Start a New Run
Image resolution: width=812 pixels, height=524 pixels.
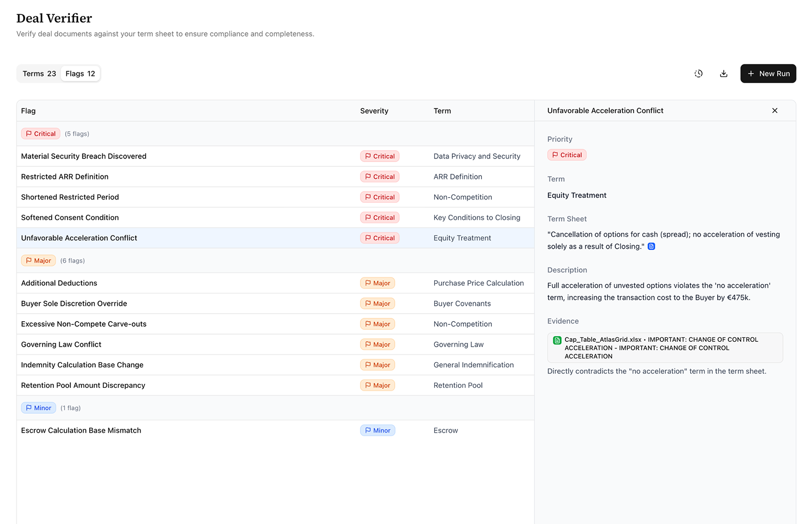tap(768, 74)
